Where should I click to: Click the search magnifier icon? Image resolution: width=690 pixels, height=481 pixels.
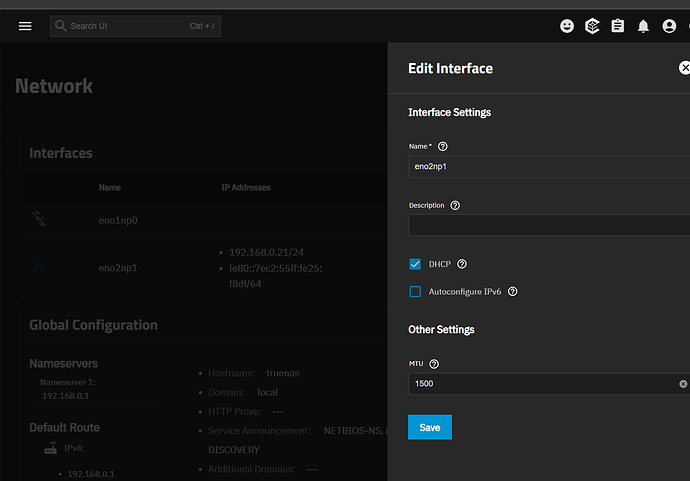tap(61, 26)
